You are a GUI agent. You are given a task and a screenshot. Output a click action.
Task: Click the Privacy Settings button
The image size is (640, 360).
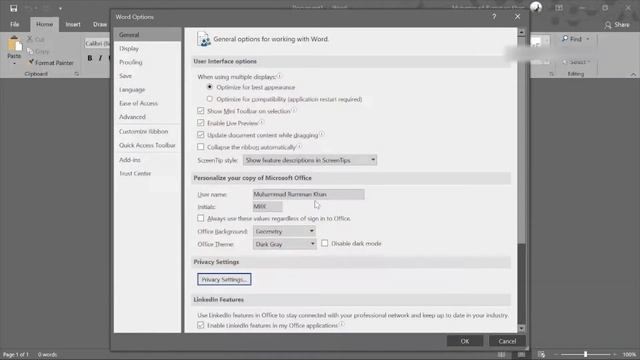coord(224,280)
